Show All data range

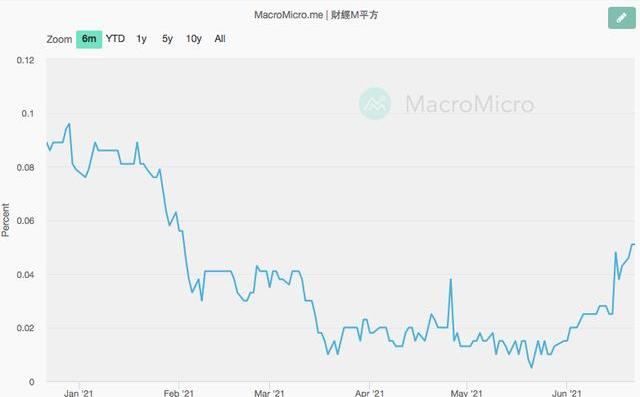tap(220, 39)
